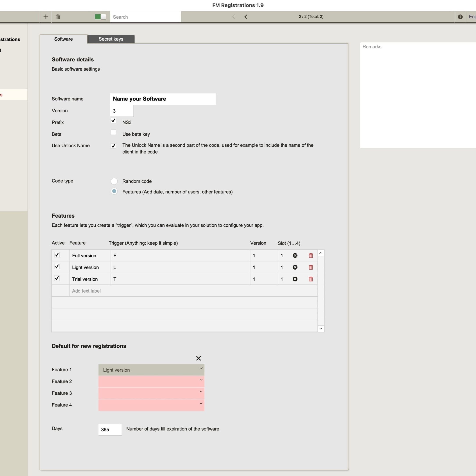Viewport: 476px width, 476px height.
Task: Uncheck the Use Unlock Name checkbox
Action: (x=113, y=146)
